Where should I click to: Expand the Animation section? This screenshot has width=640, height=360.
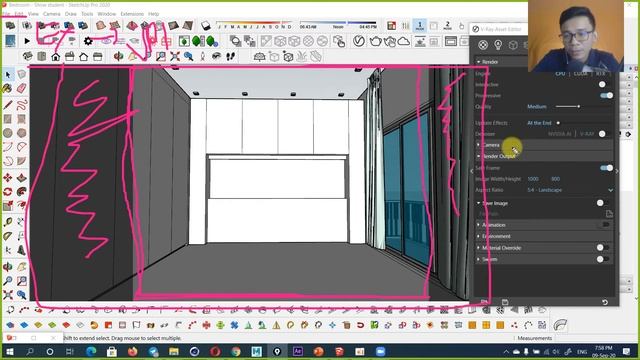click(x=478, y=224)
